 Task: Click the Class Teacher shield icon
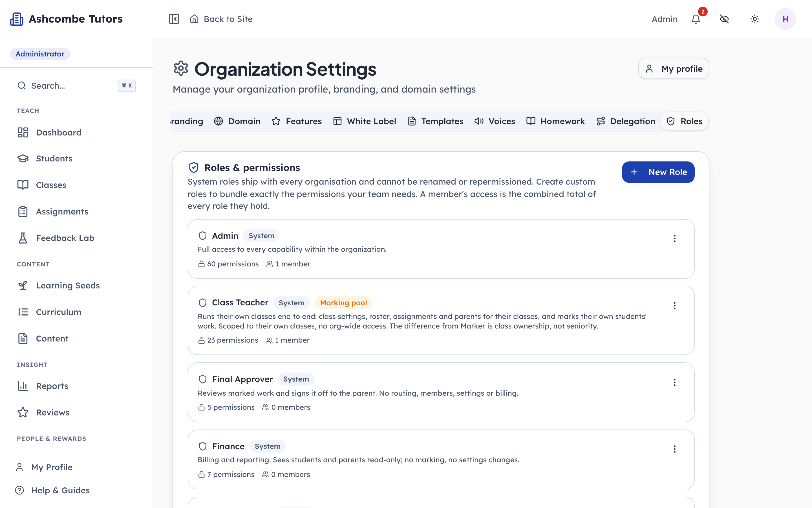click(203, 303)
